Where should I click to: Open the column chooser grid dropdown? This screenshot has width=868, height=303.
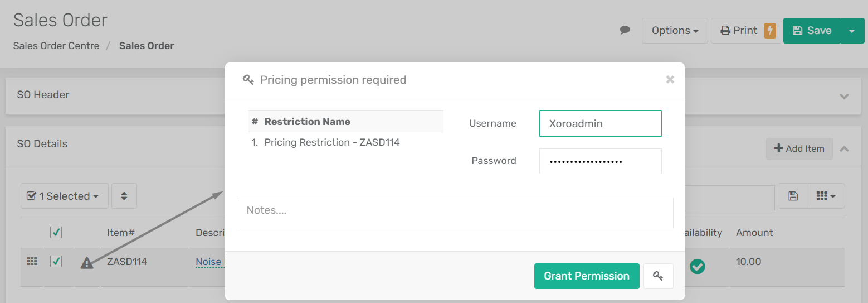click(826, 196)
